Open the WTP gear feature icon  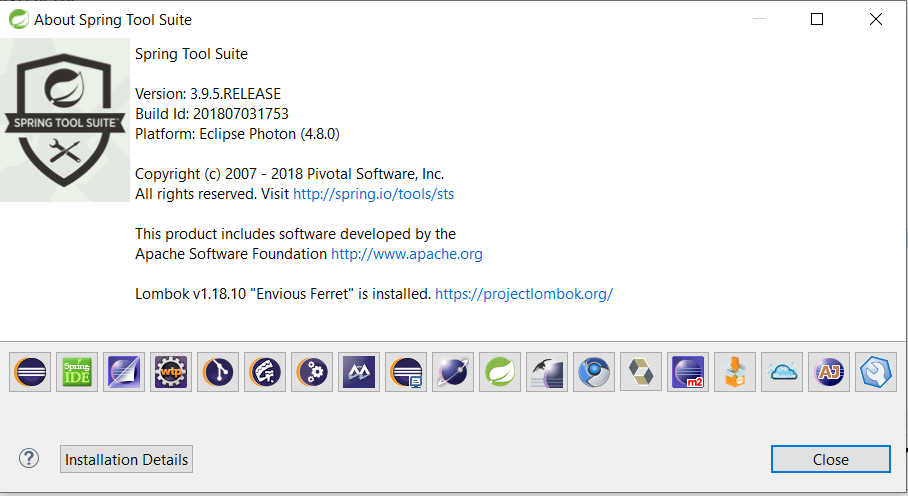tap(171, 372)
